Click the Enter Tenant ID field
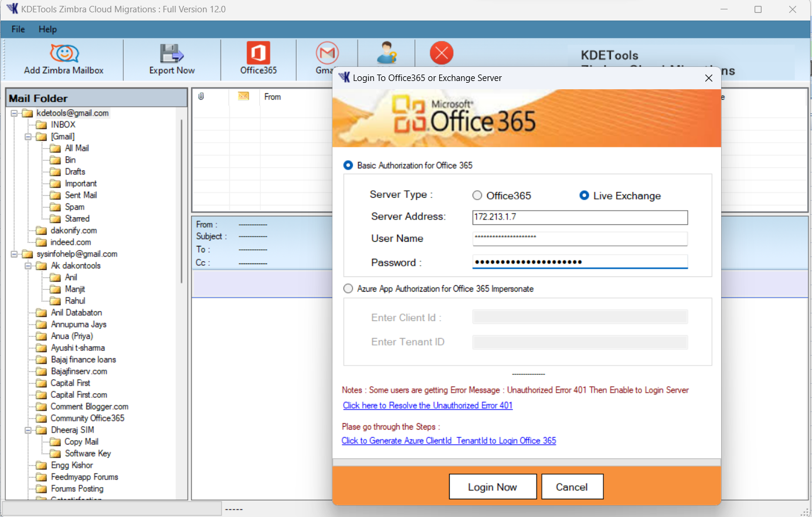The width and height of the screenshot is (812, 517). 580,342
